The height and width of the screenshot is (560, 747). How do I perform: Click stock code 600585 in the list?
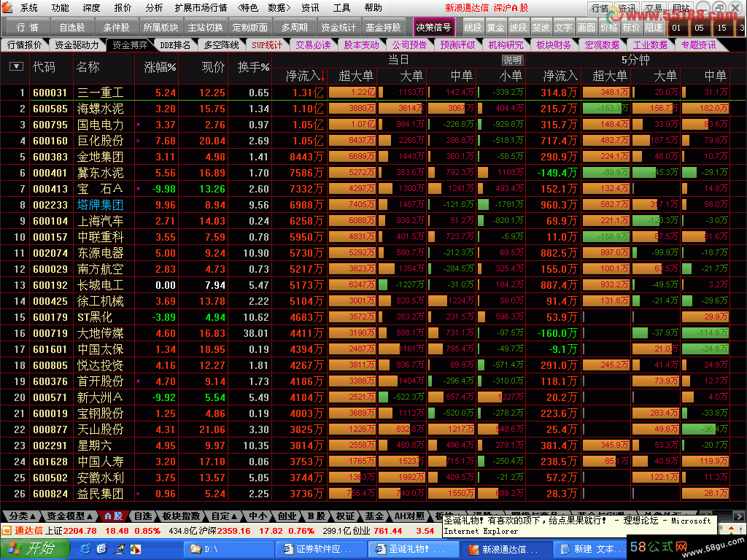pos(50,109)
